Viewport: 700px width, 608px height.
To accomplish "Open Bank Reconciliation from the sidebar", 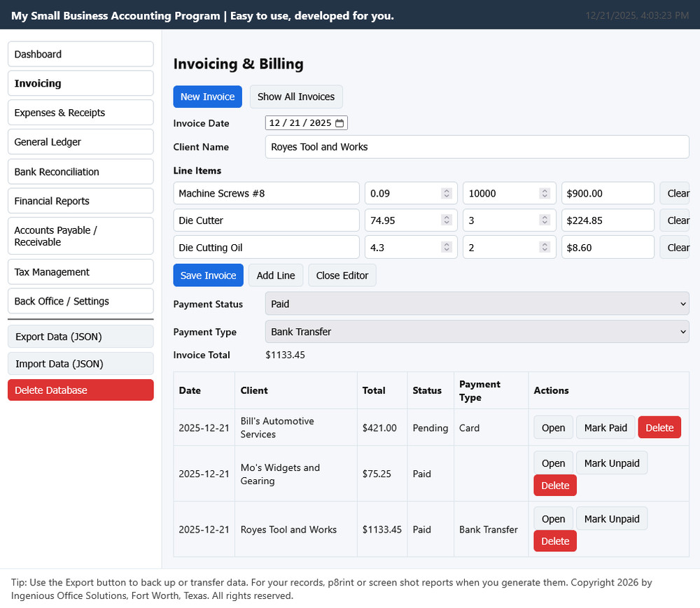I will point(80,171).
